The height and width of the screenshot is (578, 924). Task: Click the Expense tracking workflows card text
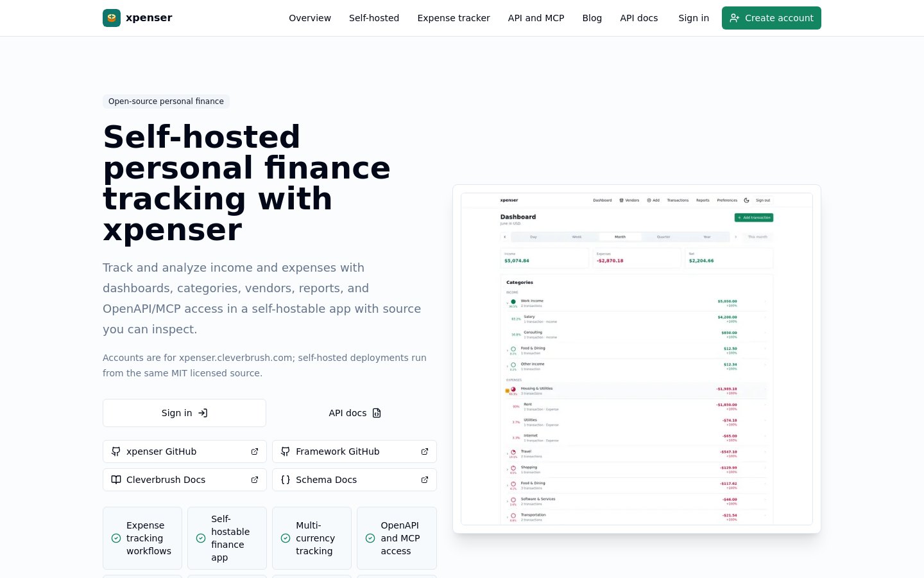(149, 538)
